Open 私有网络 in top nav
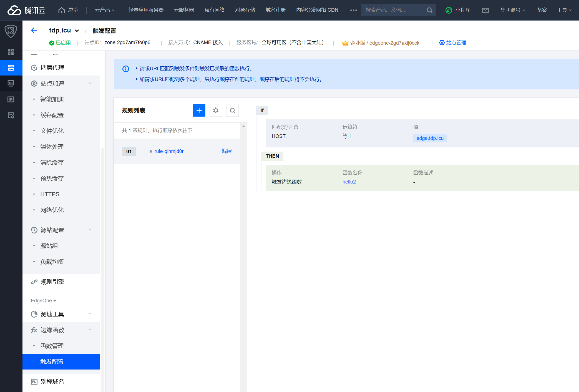This screenshot has width=579, height=392. (214, 10)
